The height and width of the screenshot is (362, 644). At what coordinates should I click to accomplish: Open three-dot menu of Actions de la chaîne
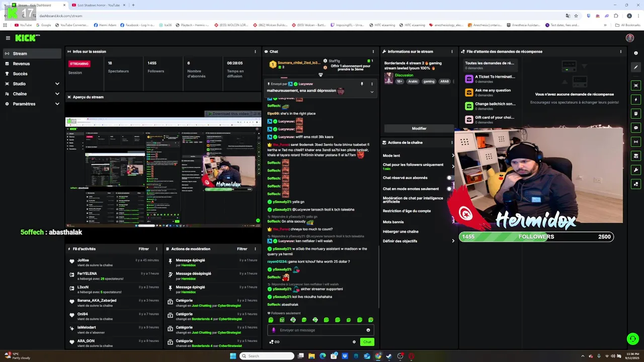click(452, 142)
